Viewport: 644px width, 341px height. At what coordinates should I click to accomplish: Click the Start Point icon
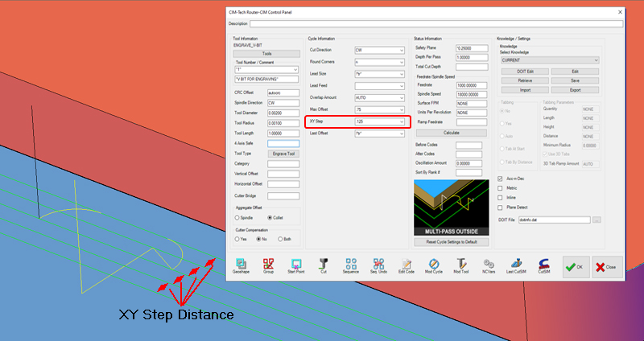point(295,265)
